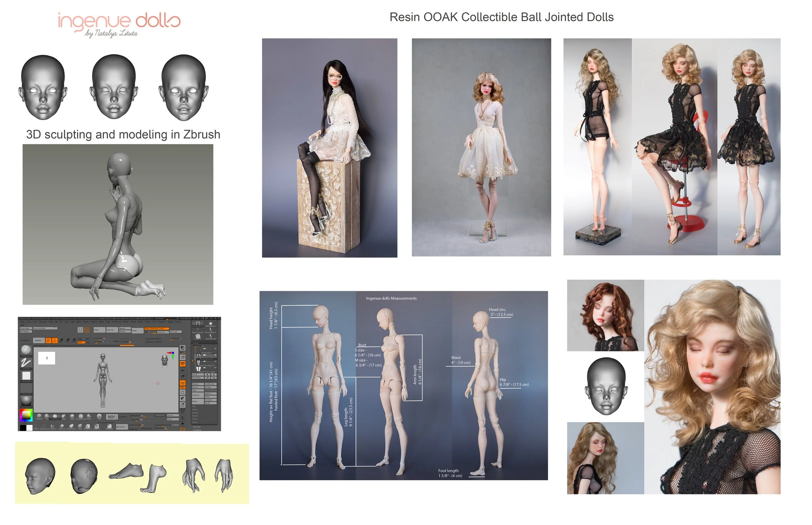Activate the orange Edit mode button

tap(49, 341)
